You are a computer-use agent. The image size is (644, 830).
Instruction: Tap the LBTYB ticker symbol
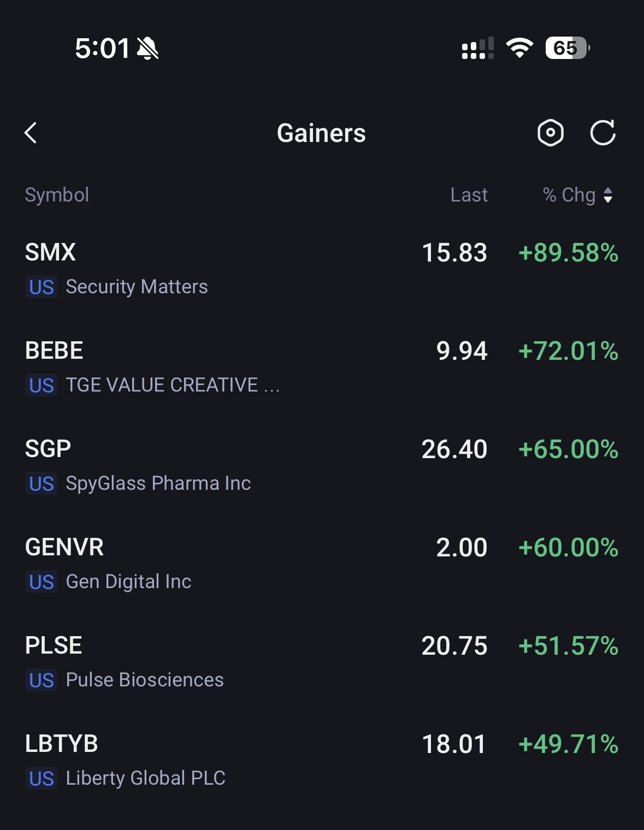coord(61,744)
